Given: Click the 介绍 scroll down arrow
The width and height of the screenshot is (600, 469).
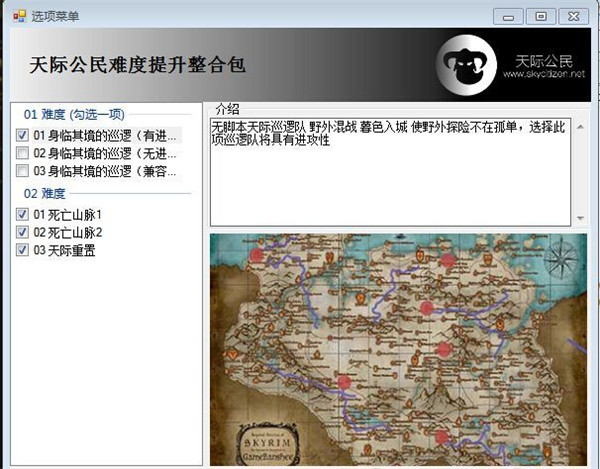Looking at the screenshot, I should (580, 218).
